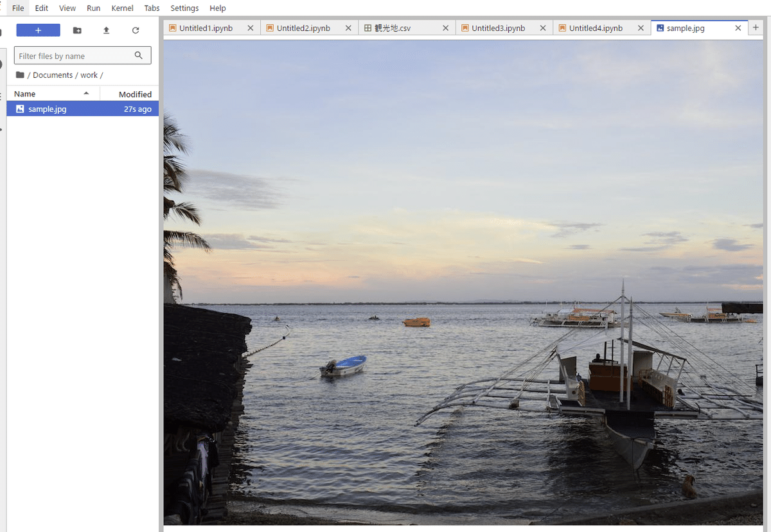Screen dimensions: 771x532
Task: Sort file list by Modified column
Action: click(x=130, y=94)
